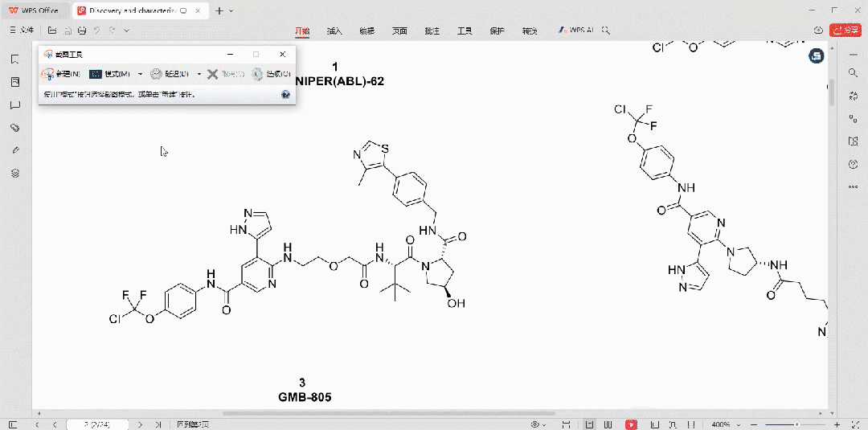This screenshot has height=430, width=868.
Task: Click the page number input field
Action: [97, 424]
